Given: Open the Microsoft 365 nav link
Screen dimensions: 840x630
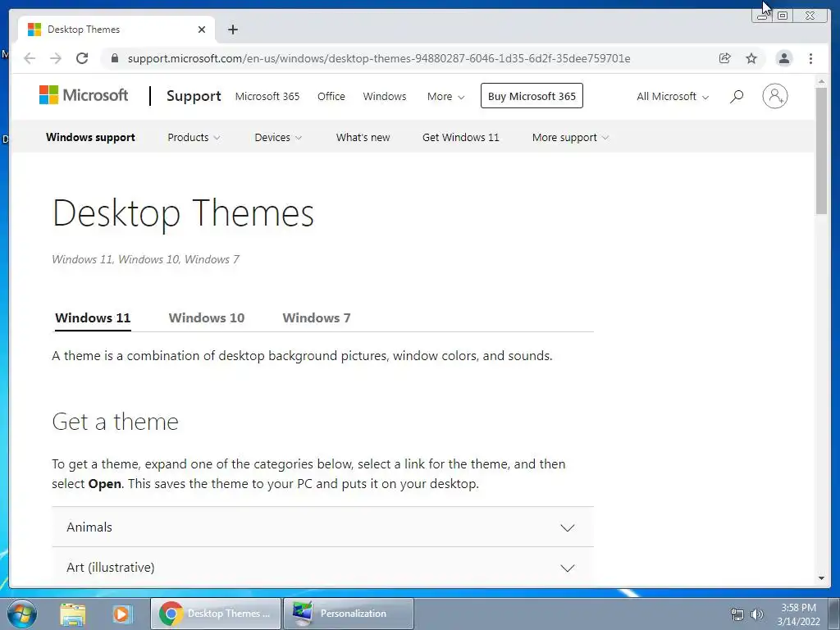Looking at the screenshot, I should pyautogui.click(x=267, y=97).
